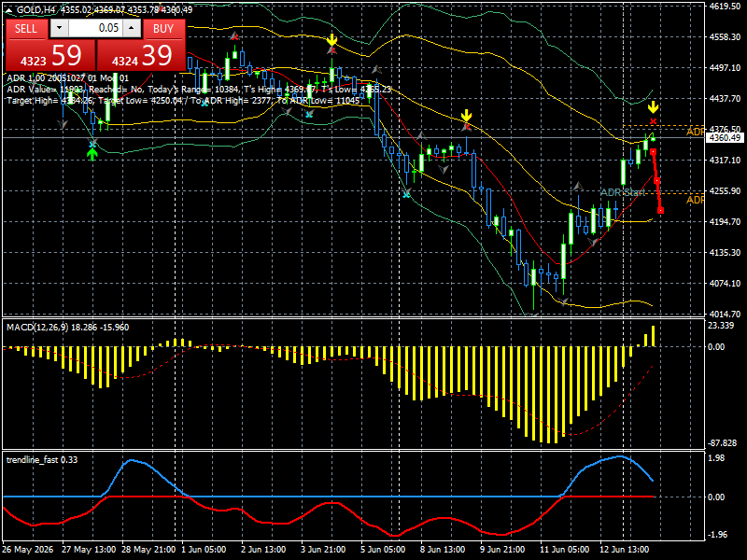Click the 8 Jun 13:00 time label
The image size is (747, 560).
click(443, 549)
